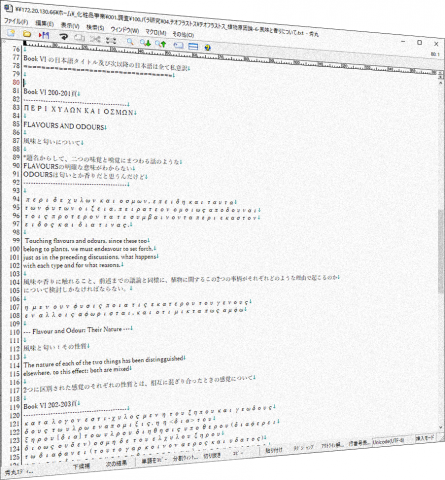The width and height of the screenshot is (445, 480).
Task: Click the vertical scrollbar thumb
Action: click(x=441, y=251)
